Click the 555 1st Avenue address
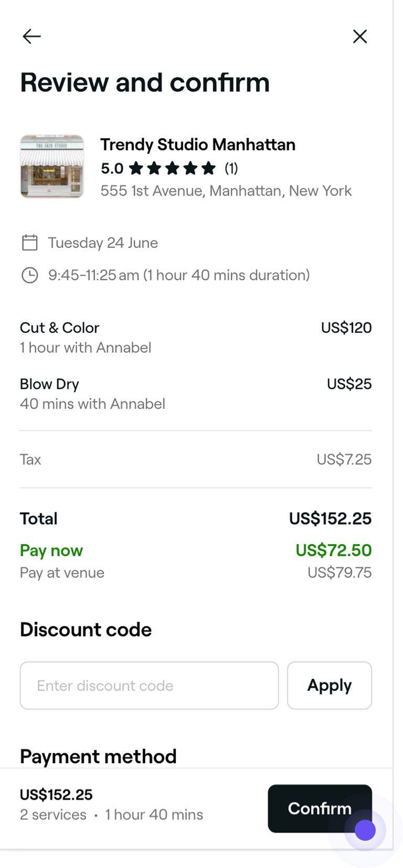Image resolution: width=403 pixels, height=868 pixels. 226,191
